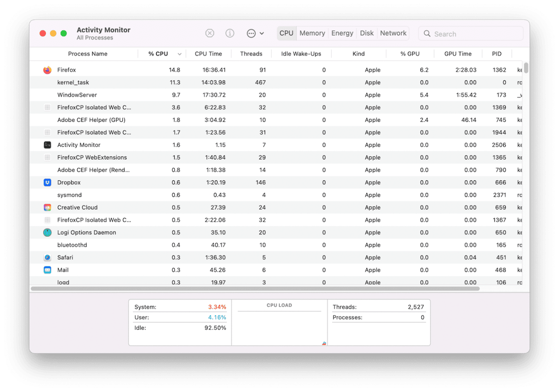Screen dimensions: 559x392
Task: Click the stop process (X) toolbar icon
Action: click(x=210, y=33)
